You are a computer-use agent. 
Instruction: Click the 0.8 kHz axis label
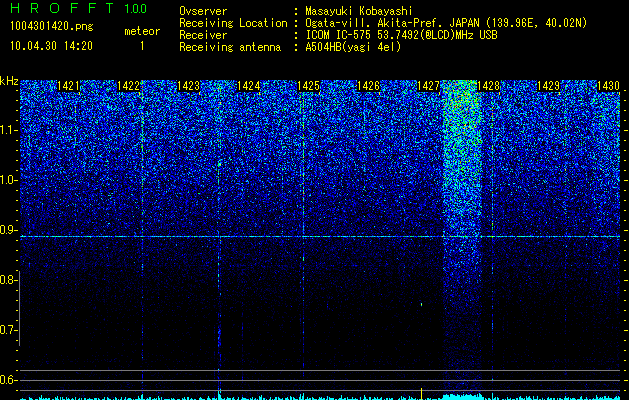point(8,280)
